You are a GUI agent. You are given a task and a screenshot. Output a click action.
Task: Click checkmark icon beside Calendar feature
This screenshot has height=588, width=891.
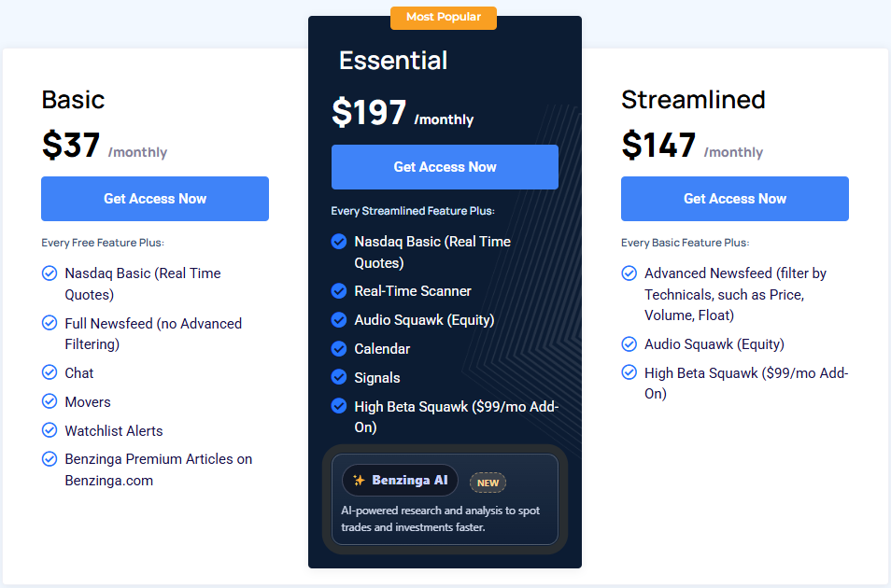pyautogui.click(x=339, y=349)
